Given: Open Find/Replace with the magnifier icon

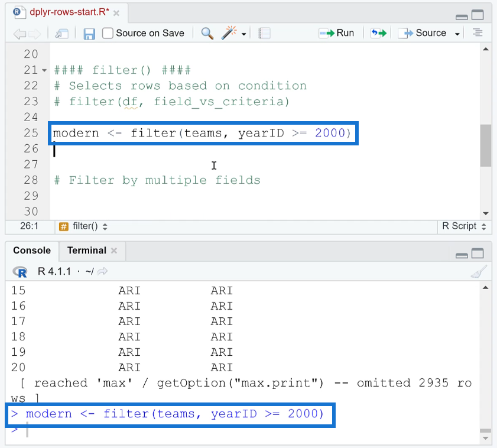Looking at the screenshot, I should pos(207,33).
